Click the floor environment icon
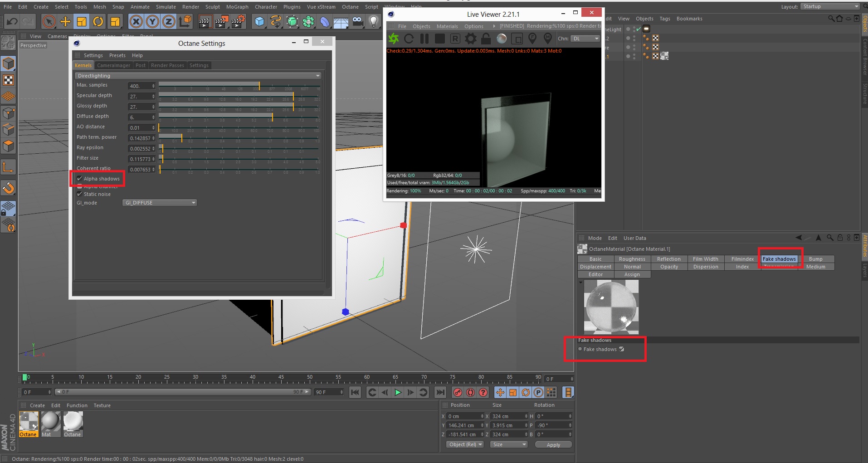The height and width of the screenshot is (463, 868). pos(341,21)
